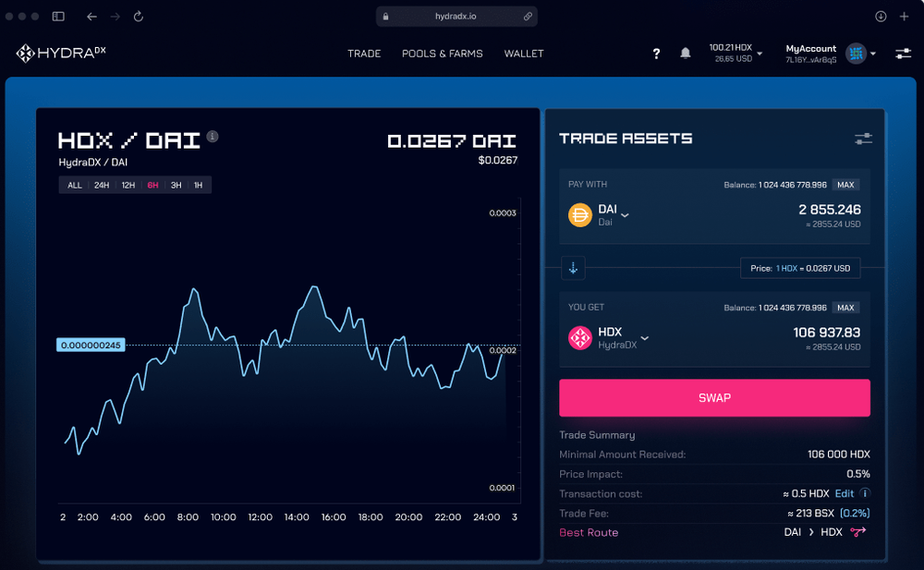Check notifications via the bell icon
This screenshot has width=924, height=570.
pyautogui.click(x=685, y=54)
